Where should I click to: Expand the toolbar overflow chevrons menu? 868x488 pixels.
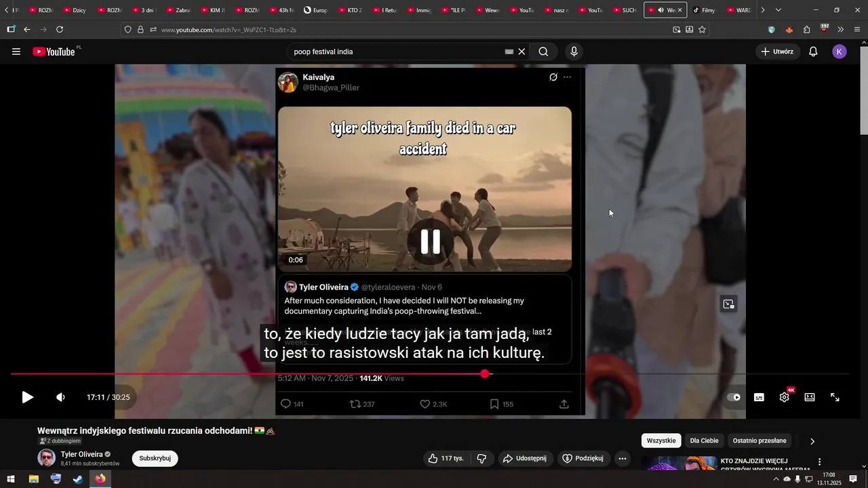click(841, 30)
